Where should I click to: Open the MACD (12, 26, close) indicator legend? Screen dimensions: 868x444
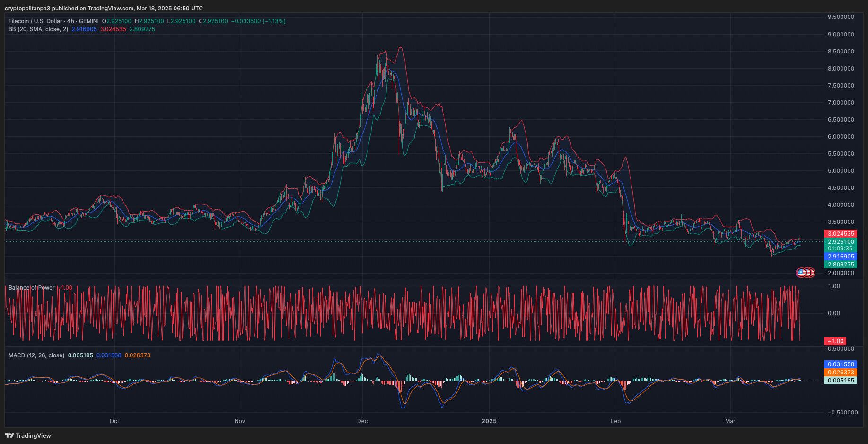click(x=36, y=355)
